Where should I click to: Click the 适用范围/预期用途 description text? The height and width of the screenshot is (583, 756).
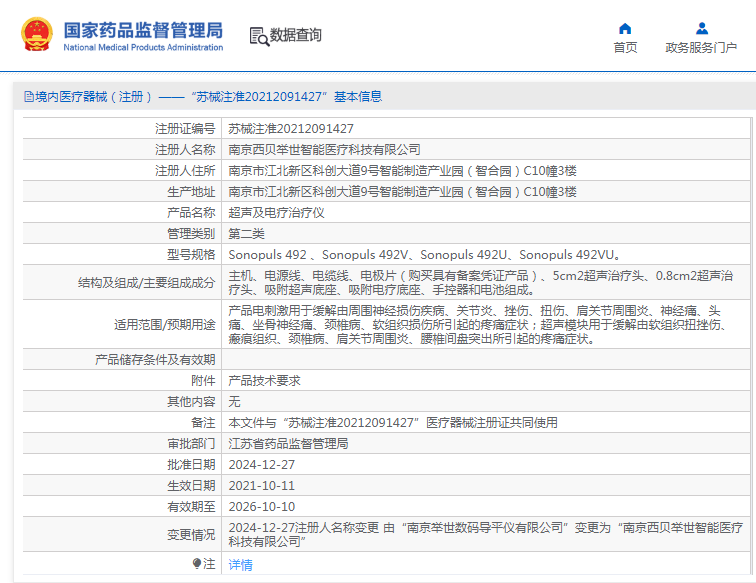(x=477, y=325)
